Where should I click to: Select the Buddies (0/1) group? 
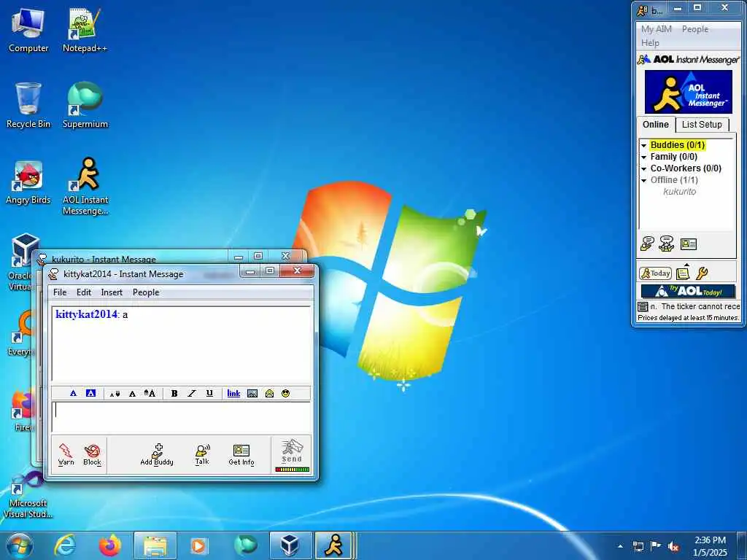tap(678, 145)
